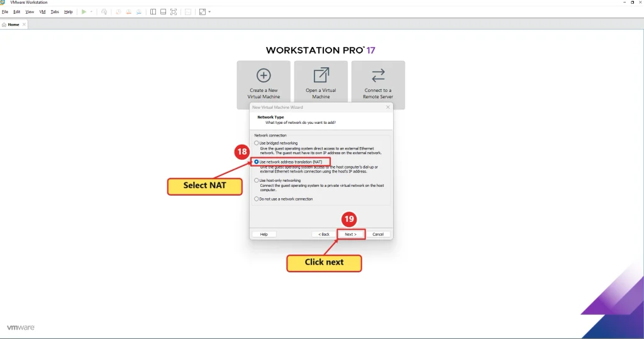This screenshot has width=644, height=339.
Task: Minimize the VMware Workstation window
Action: (625, 3)
